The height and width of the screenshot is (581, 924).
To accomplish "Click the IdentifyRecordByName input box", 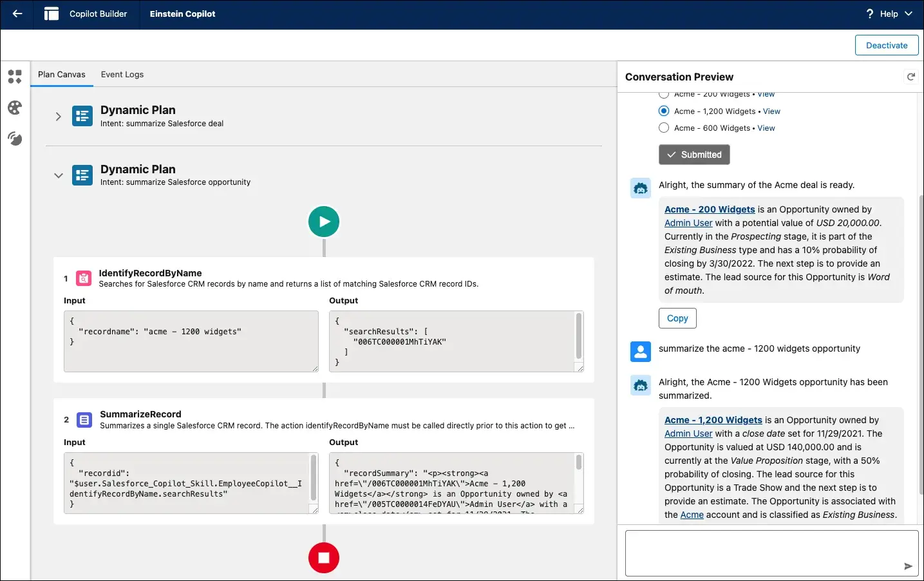I will click(x=191, y=341).
